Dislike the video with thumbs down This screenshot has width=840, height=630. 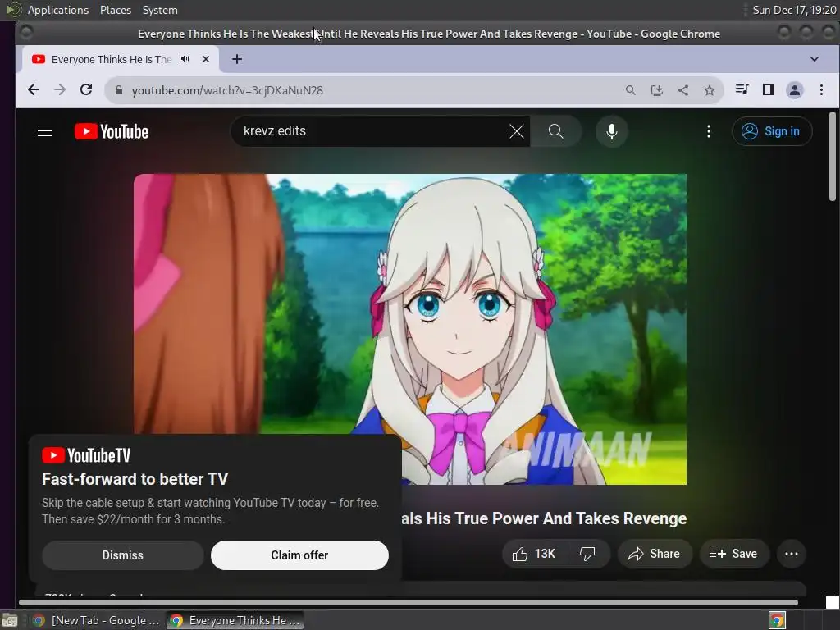tap(587, 554)
